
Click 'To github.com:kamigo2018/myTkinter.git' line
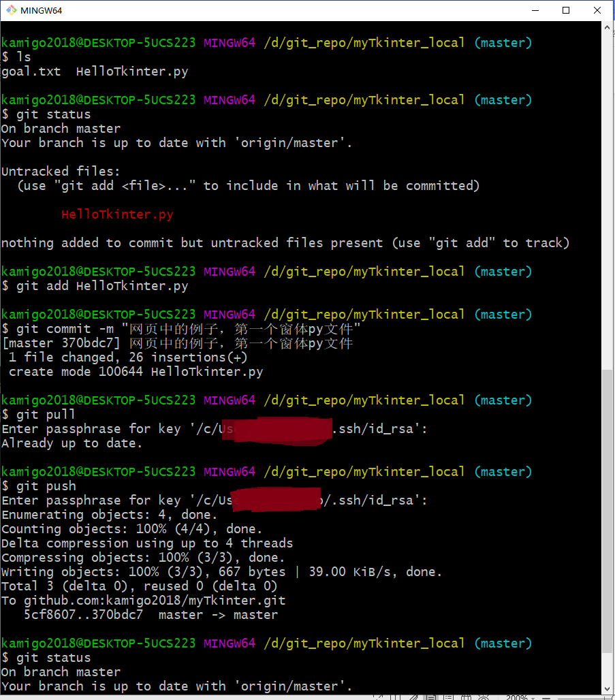(144, 601)
